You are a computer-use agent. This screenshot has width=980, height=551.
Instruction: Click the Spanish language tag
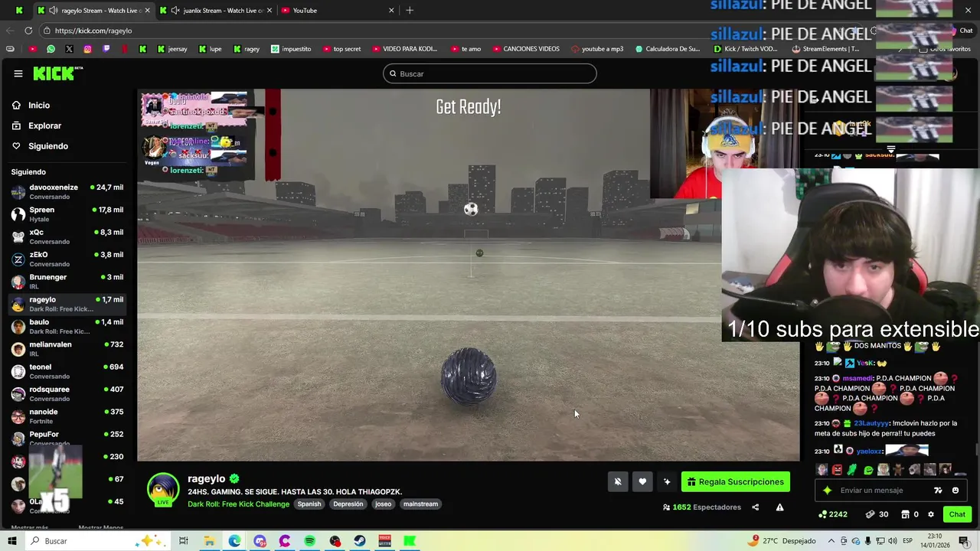pyautogui.click(x=309, y=504)
